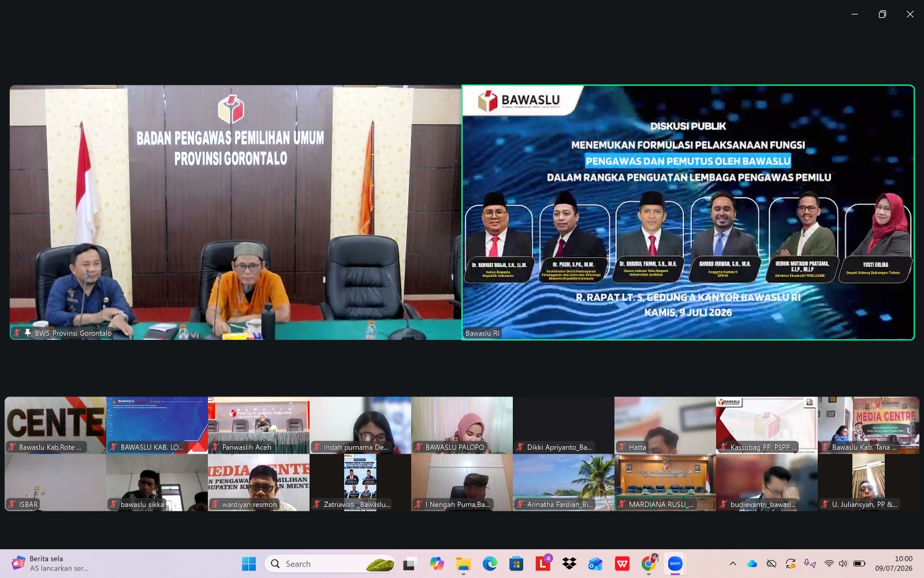This screenshot has height=578, width=924.
Task: Select the Panwaslih Aceh participant tile
Action: [259, 425]
